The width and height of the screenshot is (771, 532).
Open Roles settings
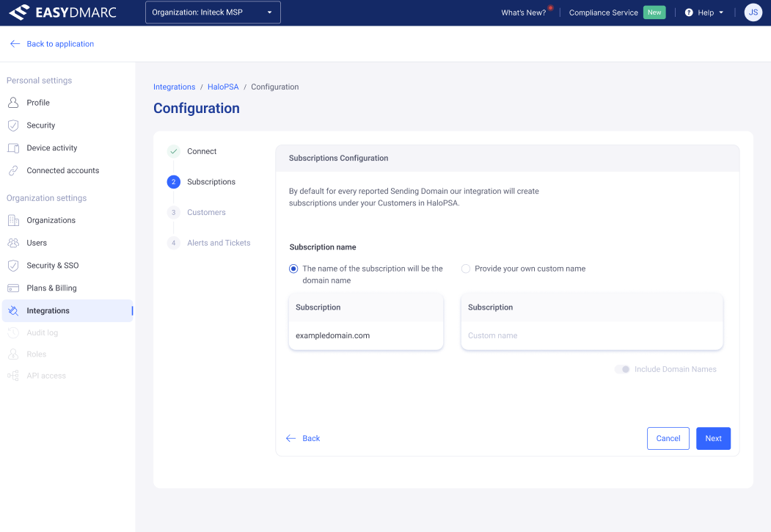(37, 354)
